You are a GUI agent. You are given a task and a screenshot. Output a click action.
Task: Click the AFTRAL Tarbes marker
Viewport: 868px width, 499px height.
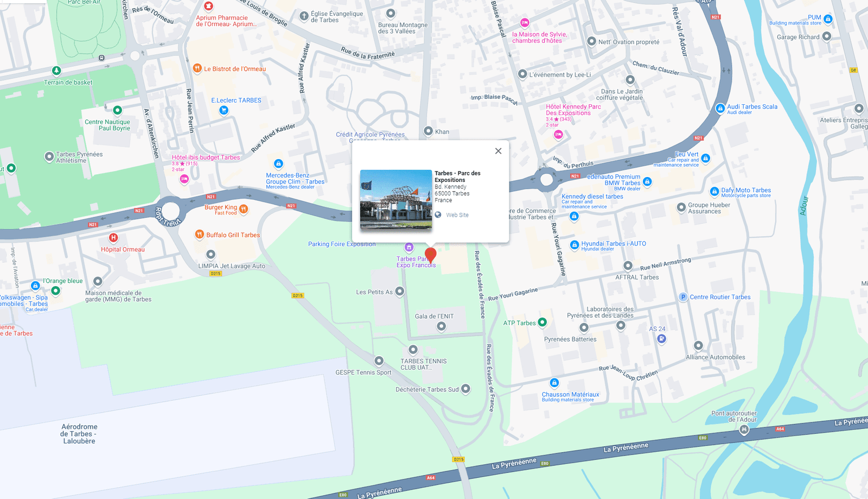click(628, 266)
